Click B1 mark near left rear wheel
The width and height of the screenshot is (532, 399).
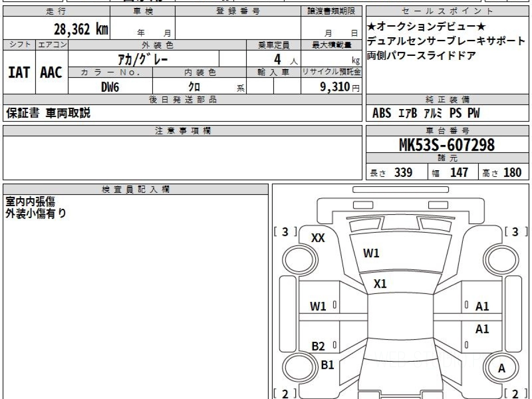tap(327, 365)
